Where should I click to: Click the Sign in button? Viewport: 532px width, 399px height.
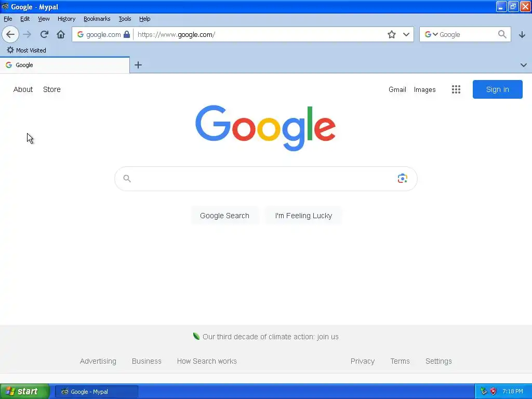[497, 89]
